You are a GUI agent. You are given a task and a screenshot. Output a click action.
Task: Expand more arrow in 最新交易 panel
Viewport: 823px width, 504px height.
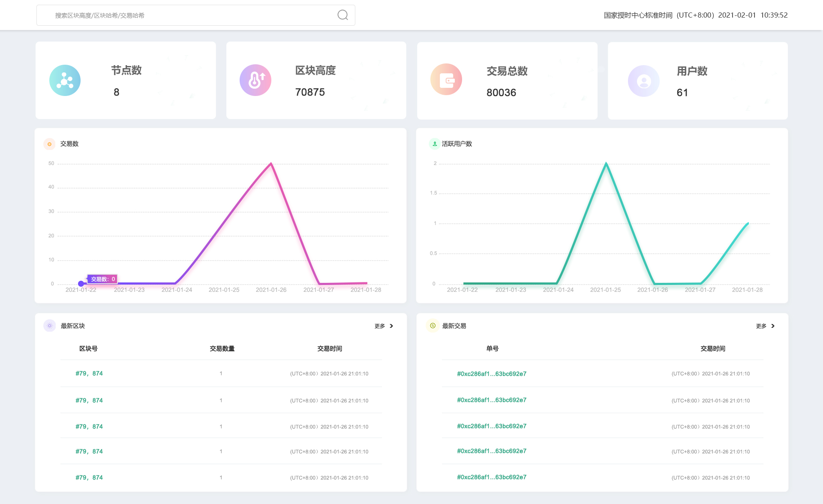(773, 326)
